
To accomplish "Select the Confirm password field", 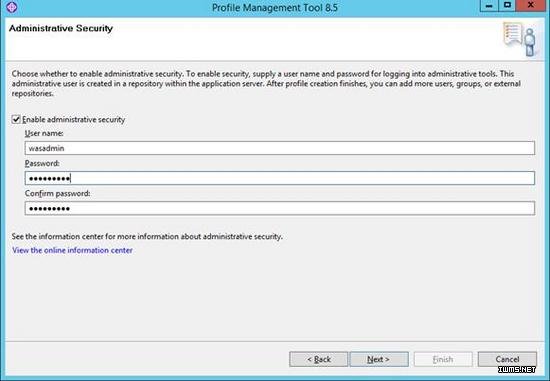I will [280, 208].
